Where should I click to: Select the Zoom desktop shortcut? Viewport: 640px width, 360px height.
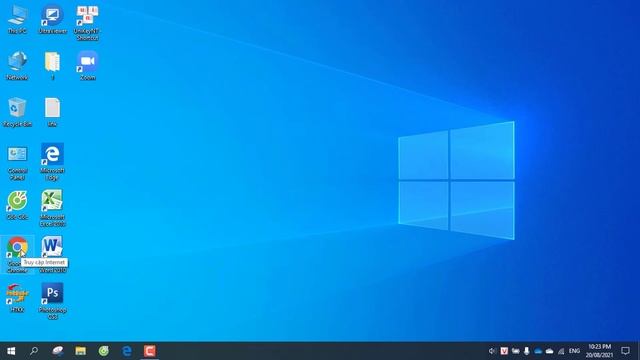click(87, 66)
